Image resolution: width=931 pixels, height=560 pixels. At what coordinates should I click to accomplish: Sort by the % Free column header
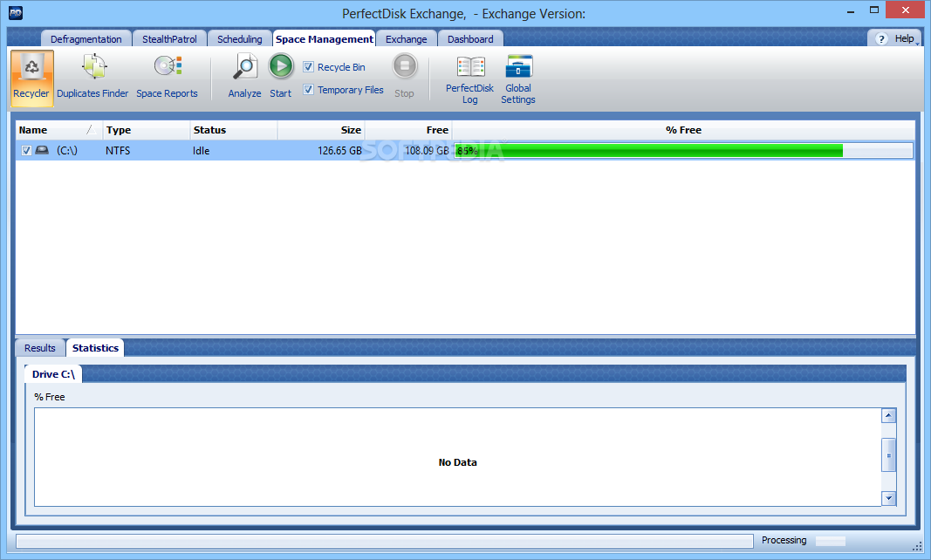tap(683, 130)
